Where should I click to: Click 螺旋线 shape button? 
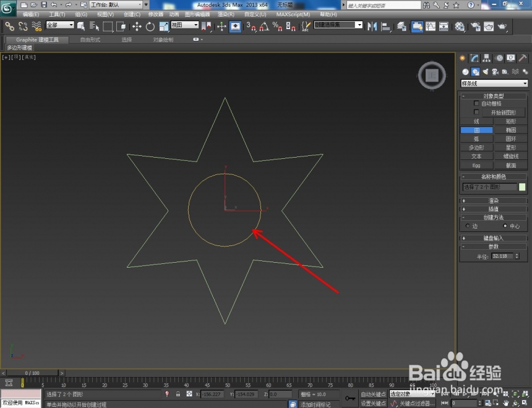pos(510,156)
